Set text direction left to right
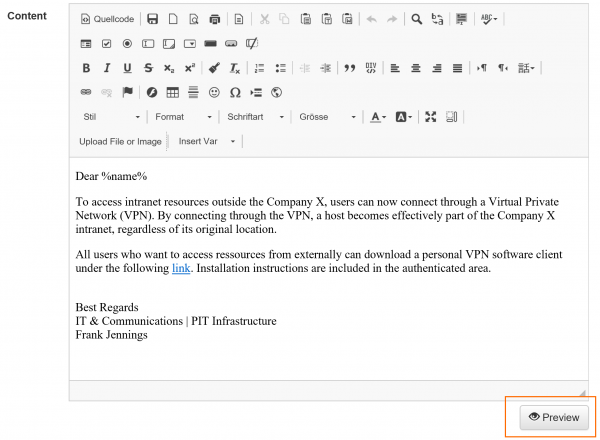The width and height of the screenshot is (600, 440). [482, 68]
